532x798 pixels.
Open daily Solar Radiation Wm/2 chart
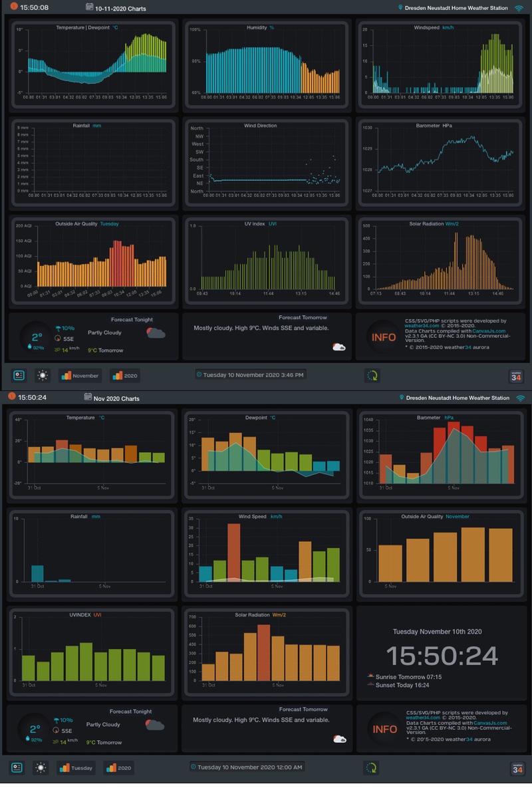(x=441, y=261)
